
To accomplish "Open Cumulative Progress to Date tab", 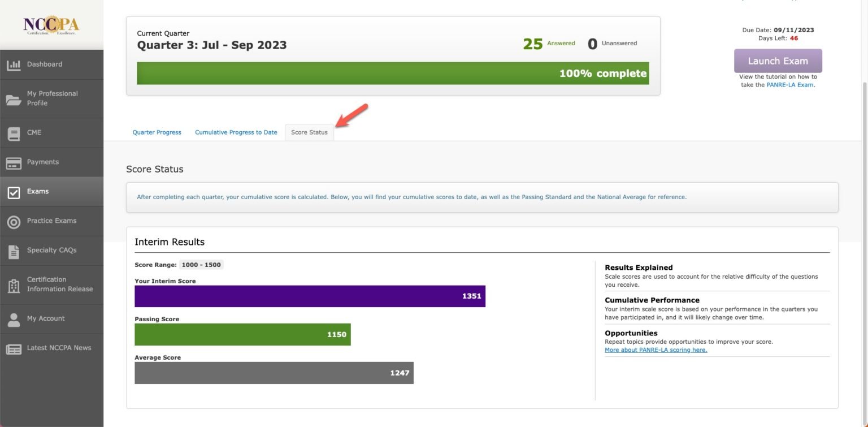I will (x=236, y=132).
